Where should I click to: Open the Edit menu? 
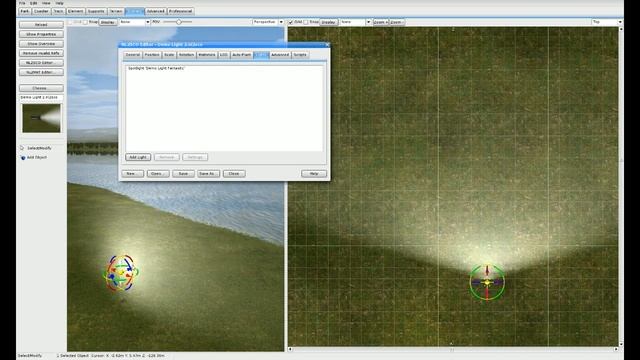(x=33, y=3)
